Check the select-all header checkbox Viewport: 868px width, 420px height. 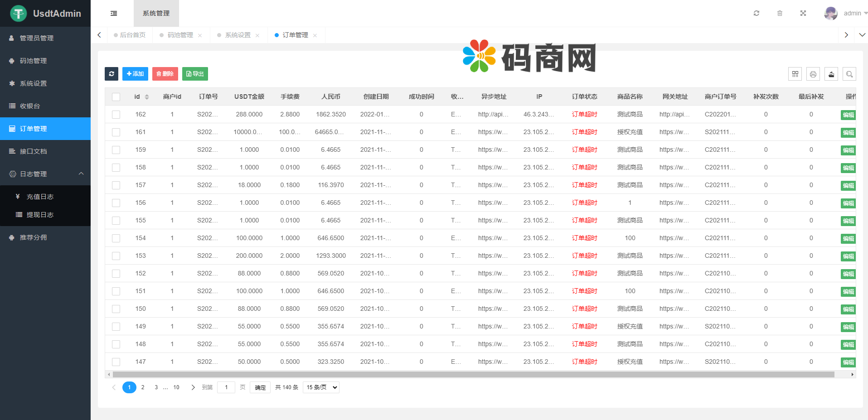coord(116,97)
